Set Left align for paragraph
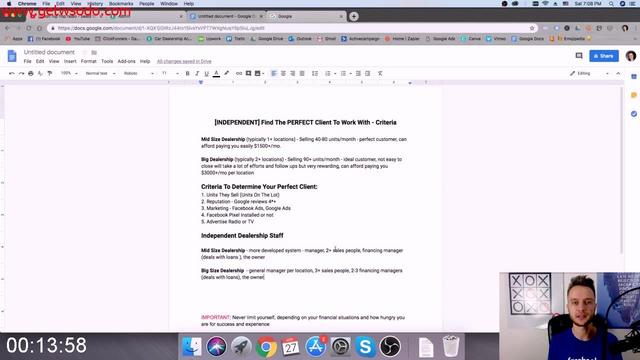 (273, 73)
